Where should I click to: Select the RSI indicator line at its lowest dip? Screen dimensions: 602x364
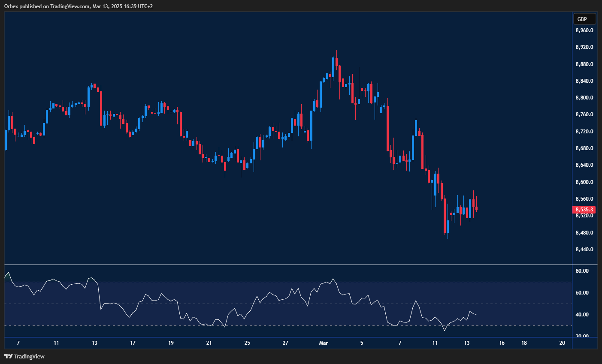click(x=445, y=331)
